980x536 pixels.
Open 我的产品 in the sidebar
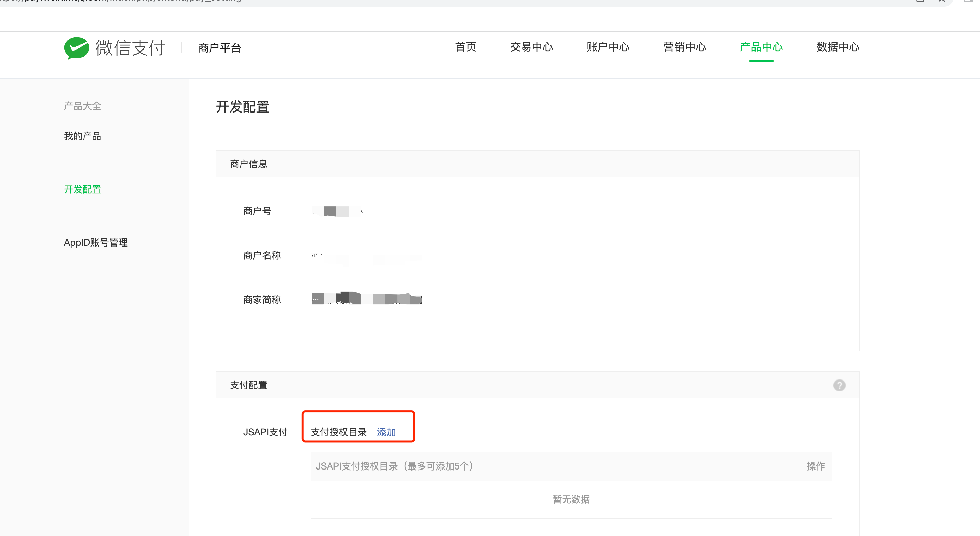click(x=83, y=136)
